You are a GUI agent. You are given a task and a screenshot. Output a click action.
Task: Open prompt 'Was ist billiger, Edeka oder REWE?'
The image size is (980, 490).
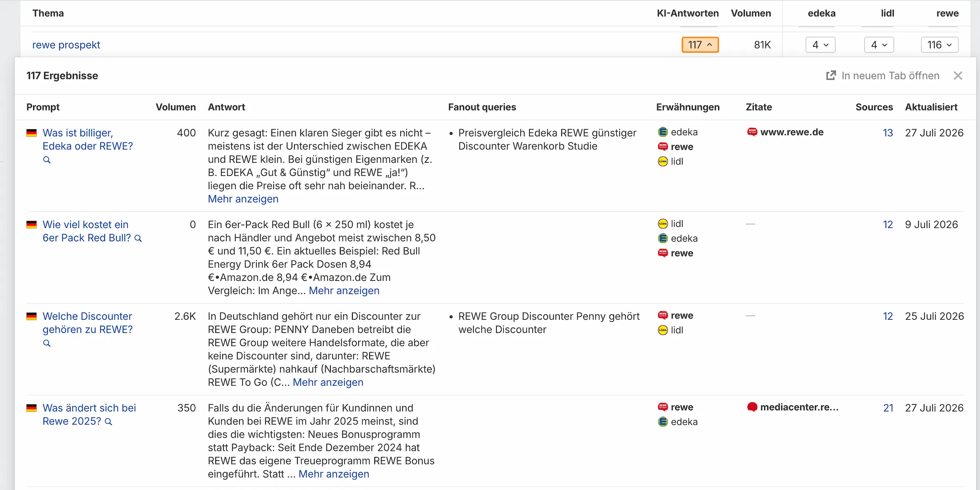(x=88, y=139)
